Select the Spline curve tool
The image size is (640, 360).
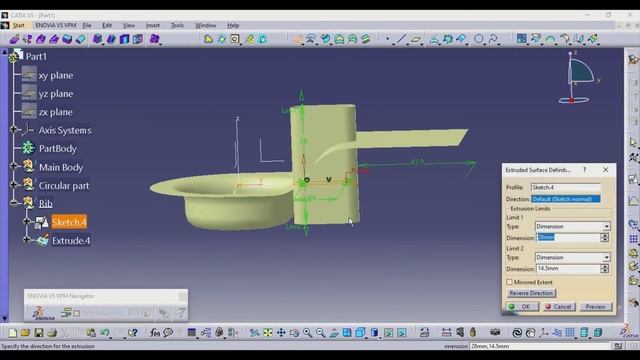pos(493,39)
